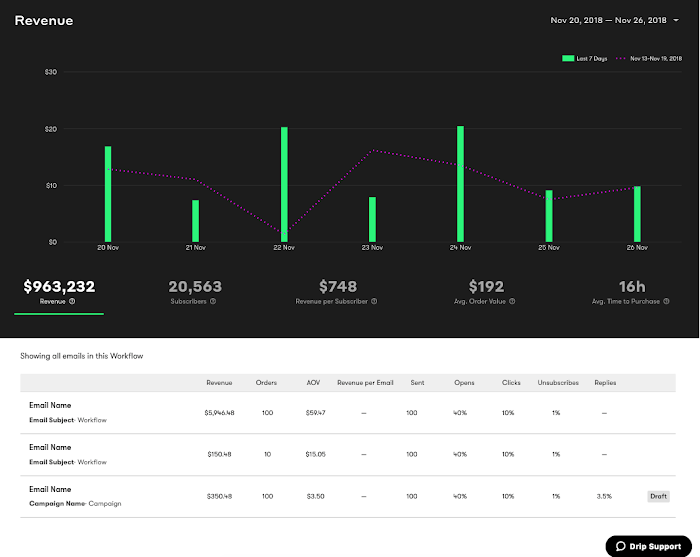Click the 22 Nov green revenue bar
Screen dimensions: 700x557
click(284, 184)
